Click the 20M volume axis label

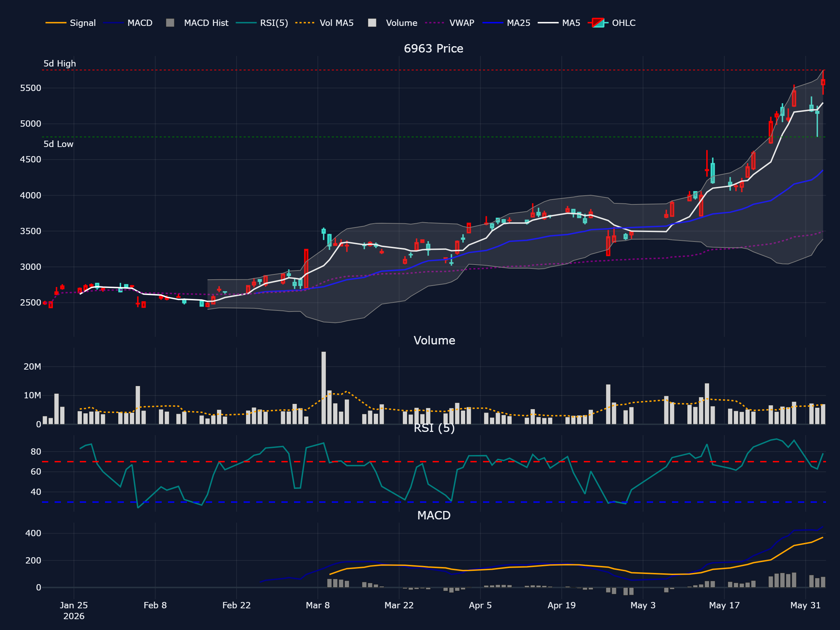coord(32,367)
